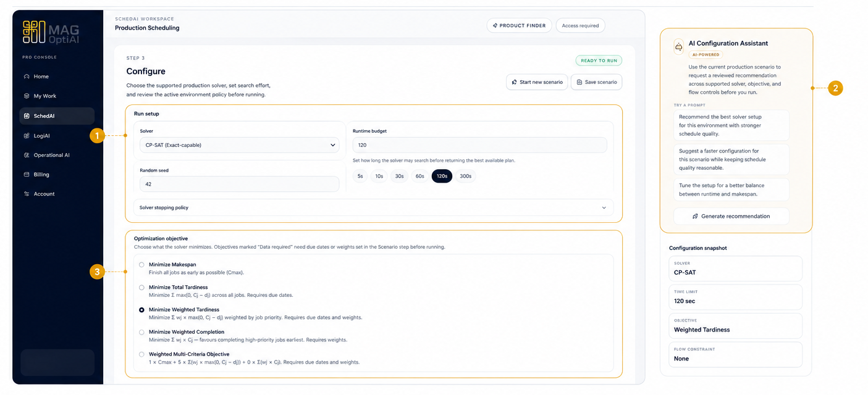Click the Production Scheduling title
Image resolution: width=868 pixels, height=395 pixels.
point(147,28)
